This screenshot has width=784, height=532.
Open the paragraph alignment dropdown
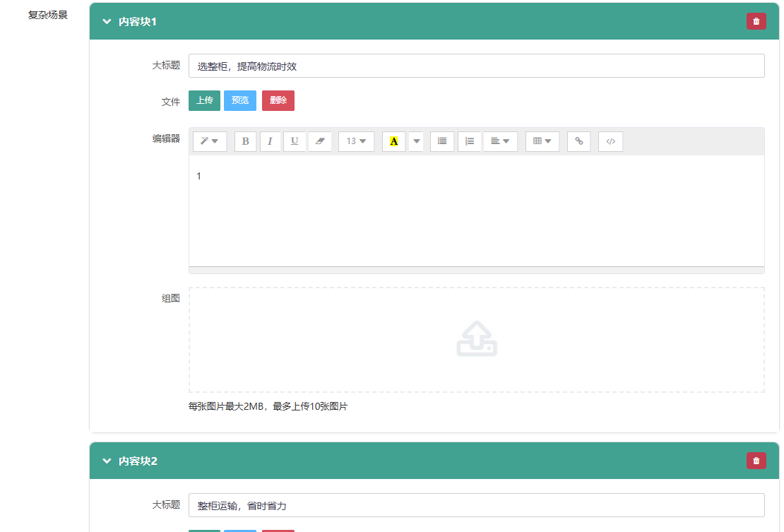500,141
